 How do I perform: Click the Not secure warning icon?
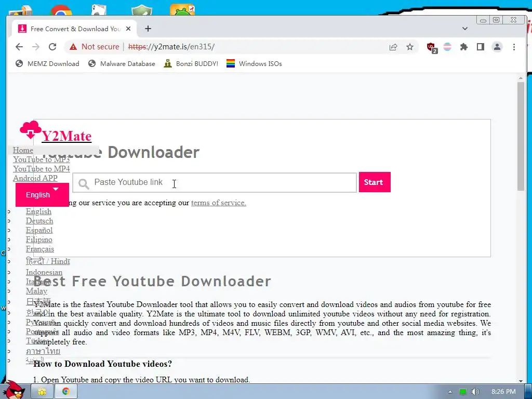[x=73, y=47]
